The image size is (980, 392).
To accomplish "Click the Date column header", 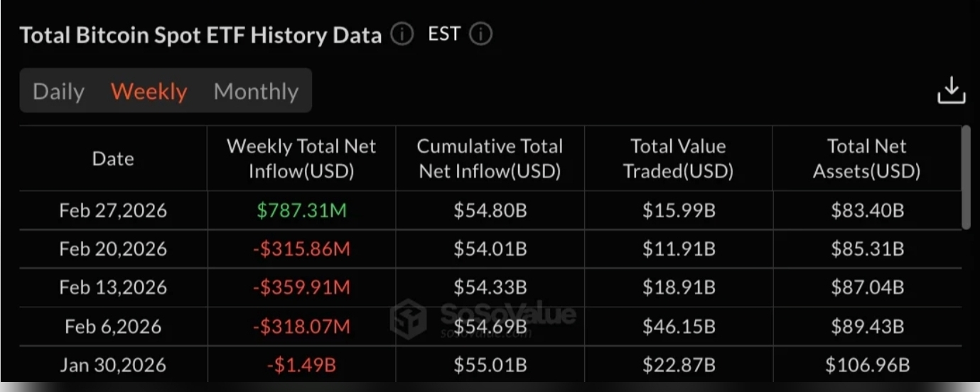I will click(113, 158).
